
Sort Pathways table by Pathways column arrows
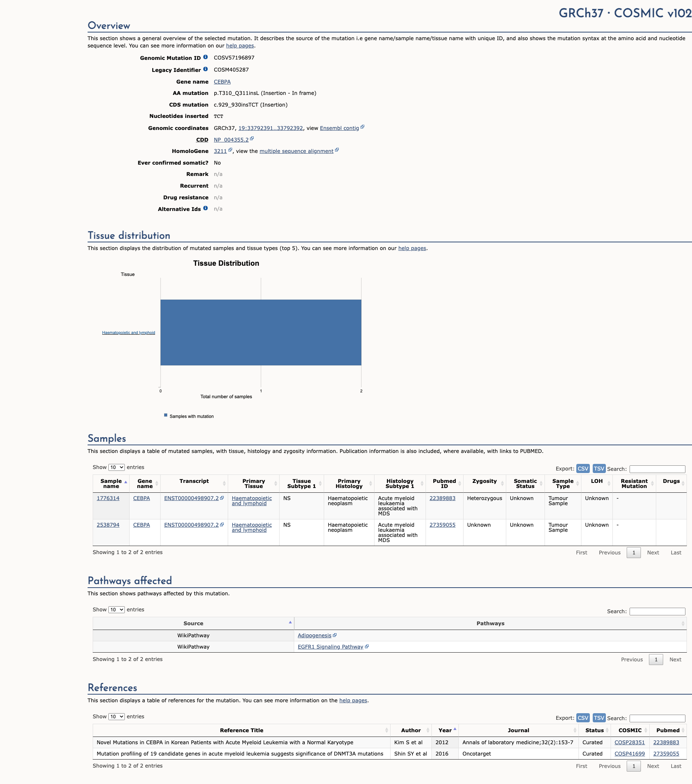pyautogui.click(x=683, y=623)
